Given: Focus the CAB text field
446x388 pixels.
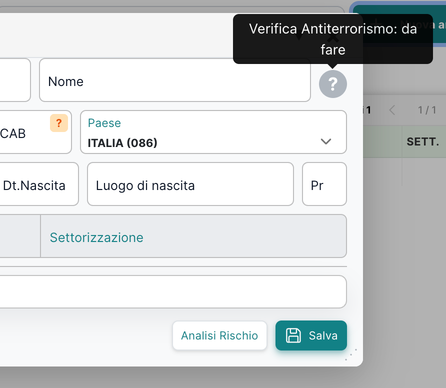Looking at the screenshot, I should click(35, 132).
